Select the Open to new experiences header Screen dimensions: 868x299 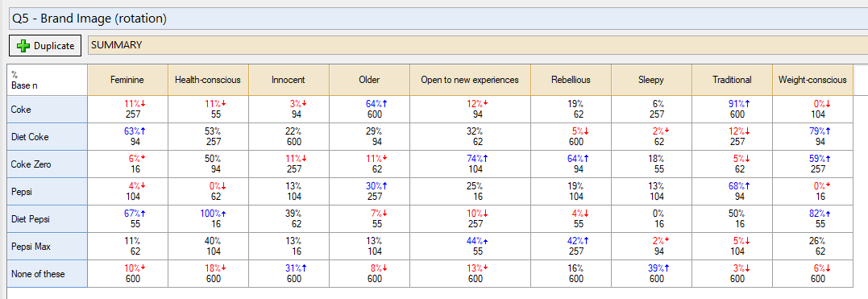(470, 80)
